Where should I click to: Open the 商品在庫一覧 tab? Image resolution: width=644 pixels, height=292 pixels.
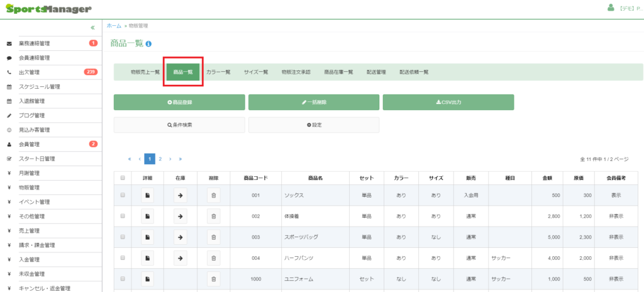(x=338, y=72)
